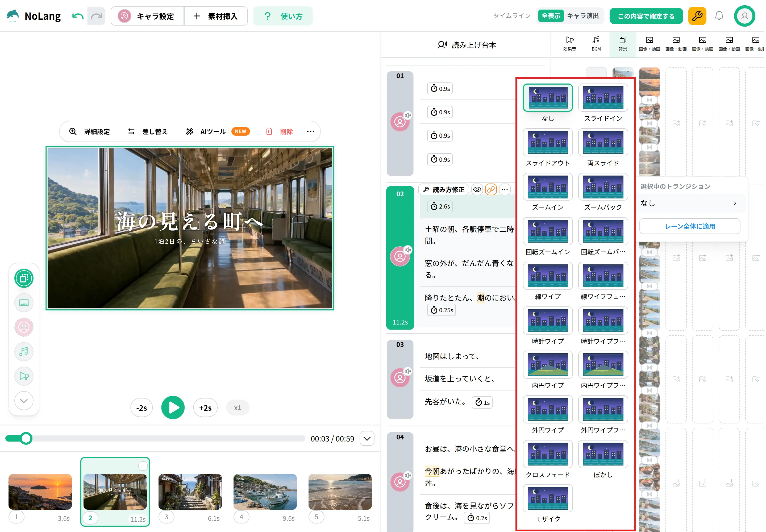Choose the クロスフェード transition
The image size is (766, 532).
pos(547,459)
